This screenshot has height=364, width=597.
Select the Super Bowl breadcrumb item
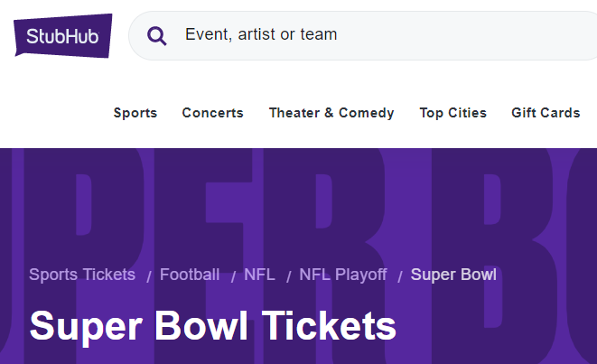coord(453,275)
